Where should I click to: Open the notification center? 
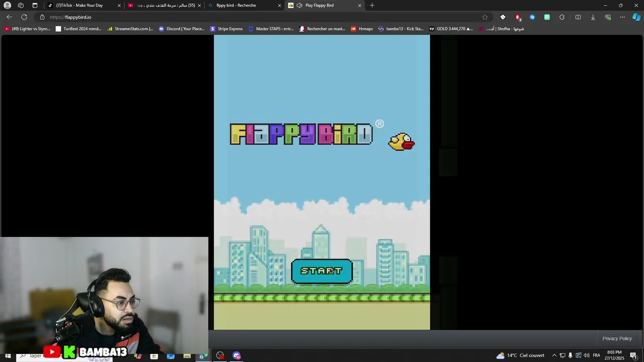pyautogui.click(x=633, y=355)
